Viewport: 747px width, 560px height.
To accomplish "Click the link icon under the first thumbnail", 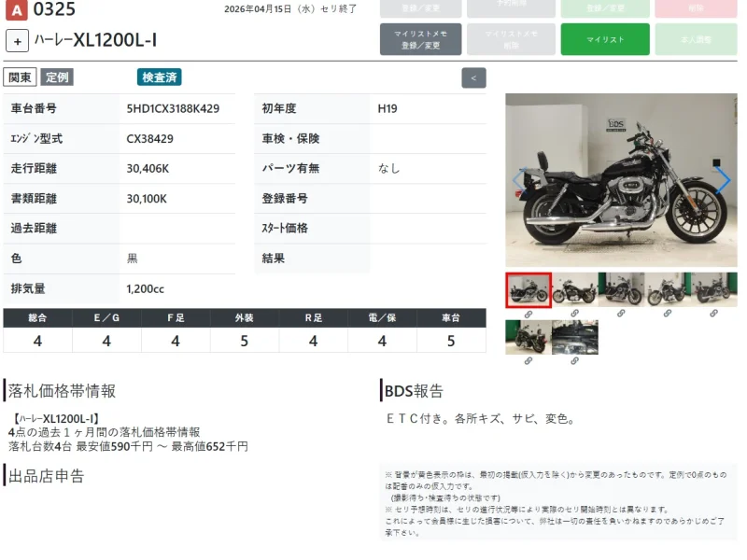I will 529,315.
